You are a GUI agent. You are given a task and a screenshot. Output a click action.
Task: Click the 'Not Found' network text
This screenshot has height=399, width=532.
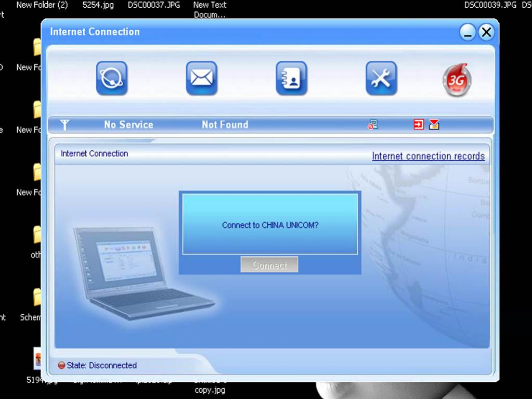pyautogui.click(x=225, y=125)
